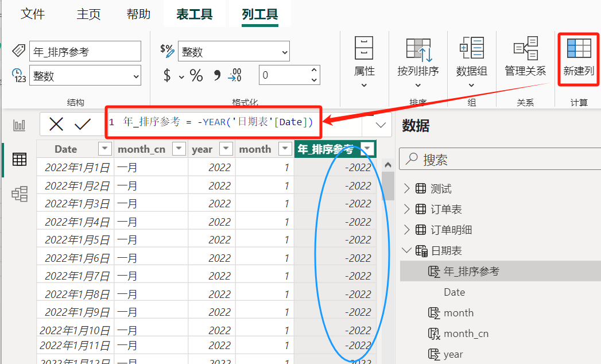Apply percentage format icon

coord(196,75)
